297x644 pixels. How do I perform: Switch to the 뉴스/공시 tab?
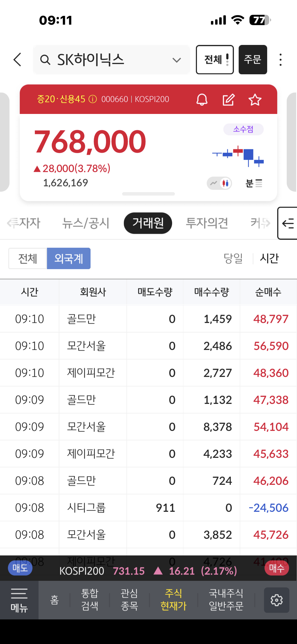86,223
